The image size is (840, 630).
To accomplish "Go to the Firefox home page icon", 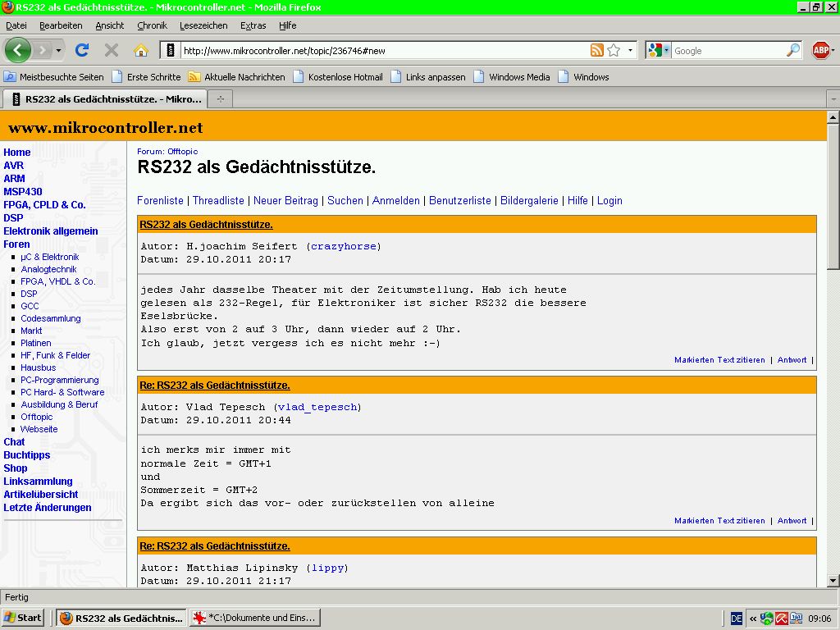I will tap(141, 50).
